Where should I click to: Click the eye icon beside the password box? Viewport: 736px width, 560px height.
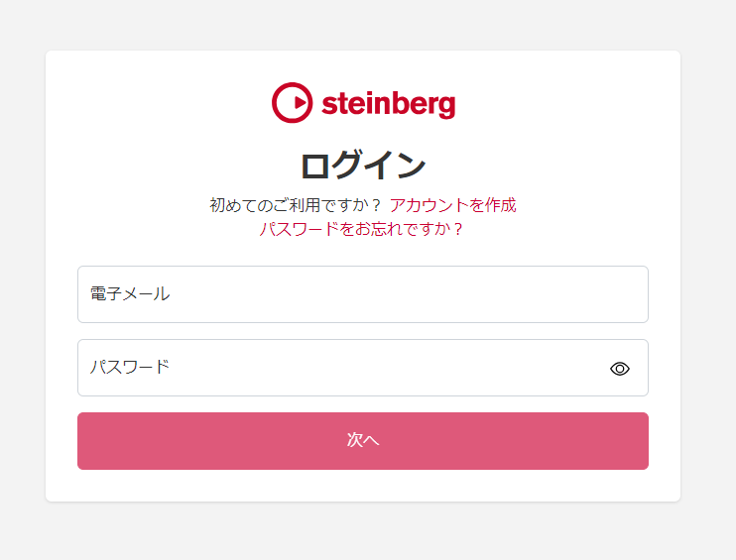point(620,369)
